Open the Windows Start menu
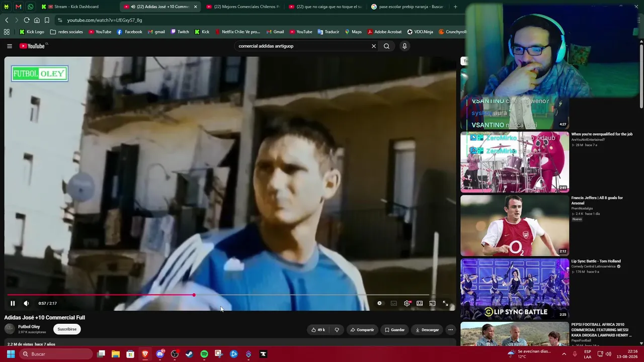This screenshot has height=362, width=644. click(11, 354)
